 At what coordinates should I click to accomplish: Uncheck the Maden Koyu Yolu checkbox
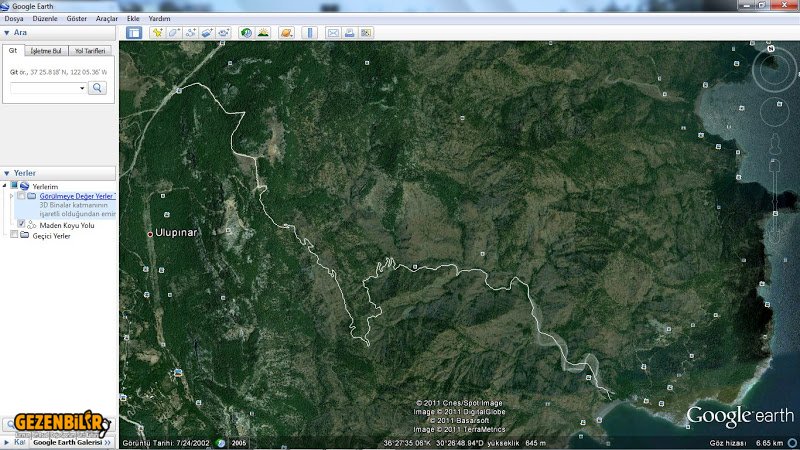[x=21, y=223]
